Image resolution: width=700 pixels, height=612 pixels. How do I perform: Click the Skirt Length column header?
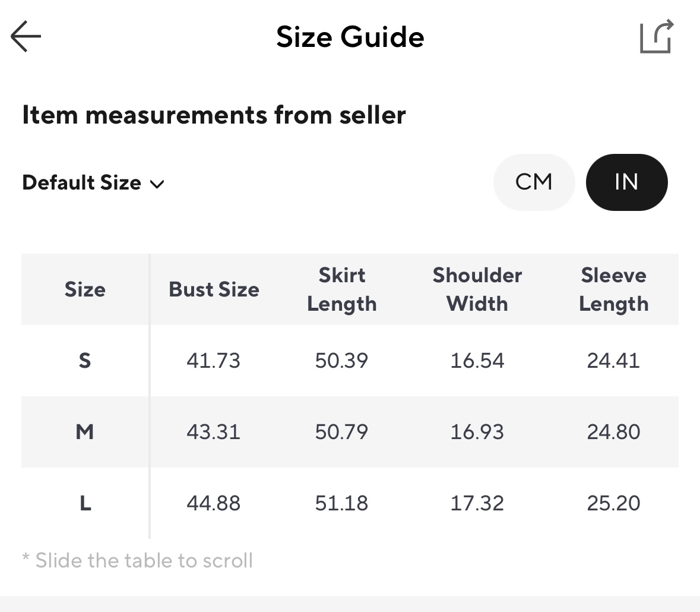[x=341, y=289]
